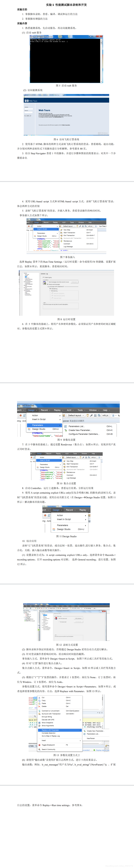
Task: Click the Paste clipboard icon in Figure 13 menu
Action: click(x=39, y=704)
